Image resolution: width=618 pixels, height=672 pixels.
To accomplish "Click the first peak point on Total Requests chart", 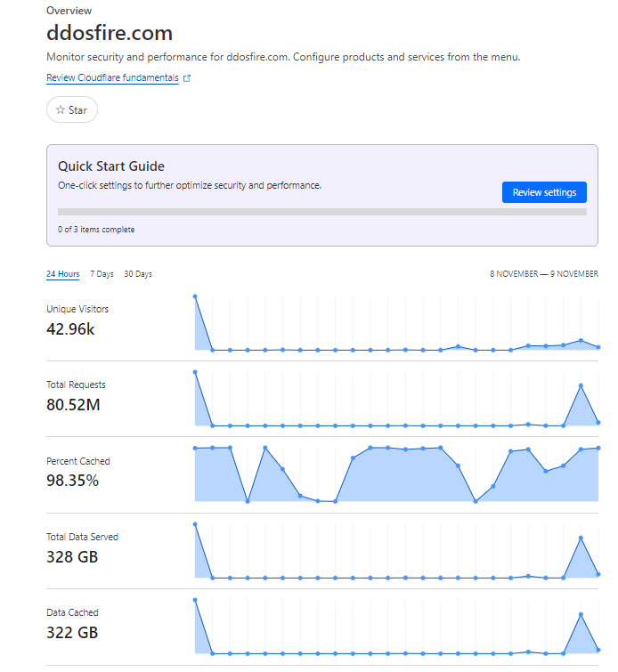I will (x=195, y=372).
